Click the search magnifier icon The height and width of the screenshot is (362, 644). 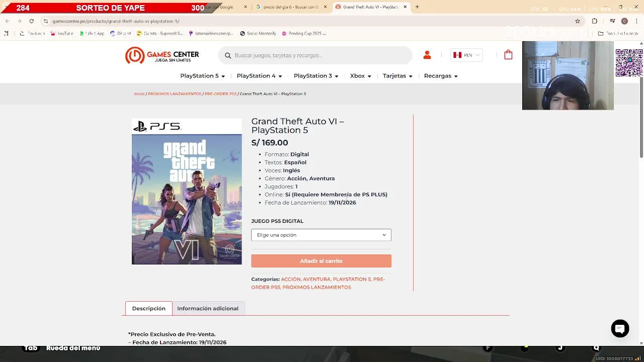tap(228, 55)
